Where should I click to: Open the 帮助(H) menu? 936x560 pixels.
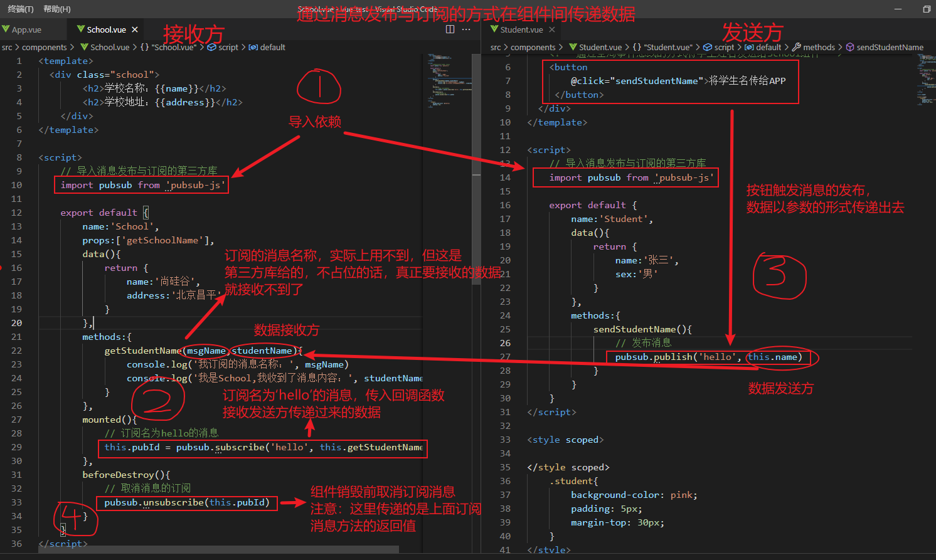tap(57, 9)
